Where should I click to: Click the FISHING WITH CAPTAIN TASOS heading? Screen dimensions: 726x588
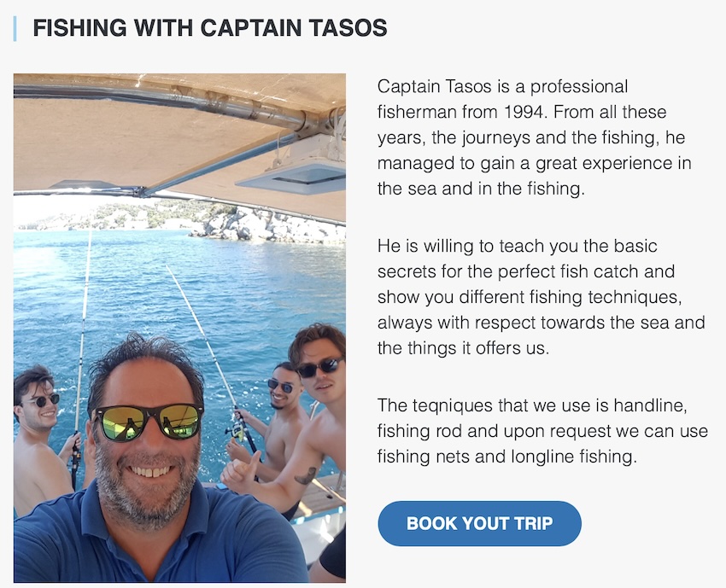tap(210, 28)
